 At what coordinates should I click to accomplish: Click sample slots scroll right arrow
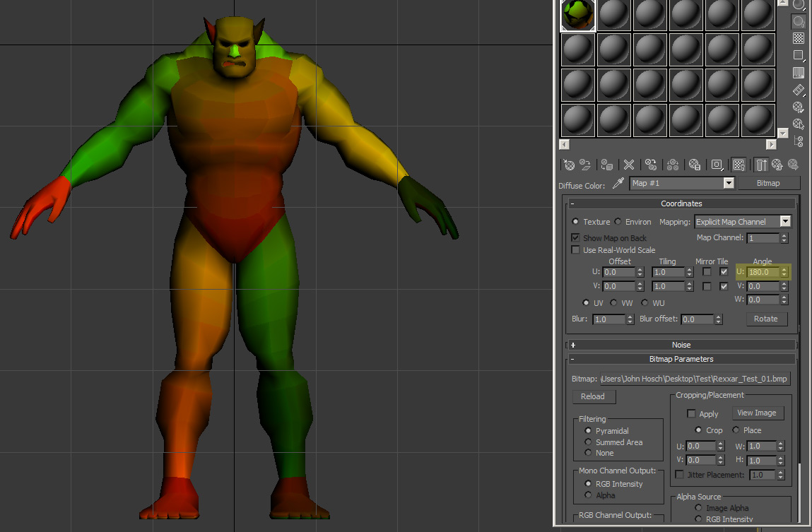(x=771, y=144)
